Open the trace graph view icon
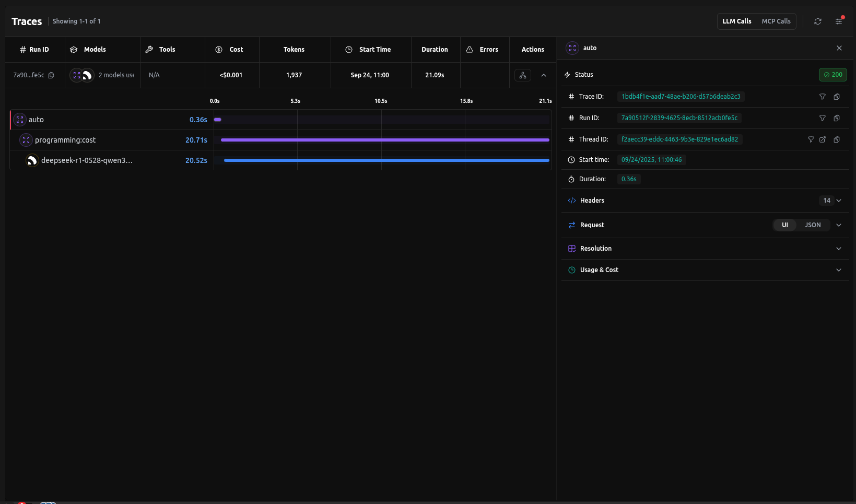Viewport: 856px width, 504px height. pyautogui.click(x=522, y=75)
